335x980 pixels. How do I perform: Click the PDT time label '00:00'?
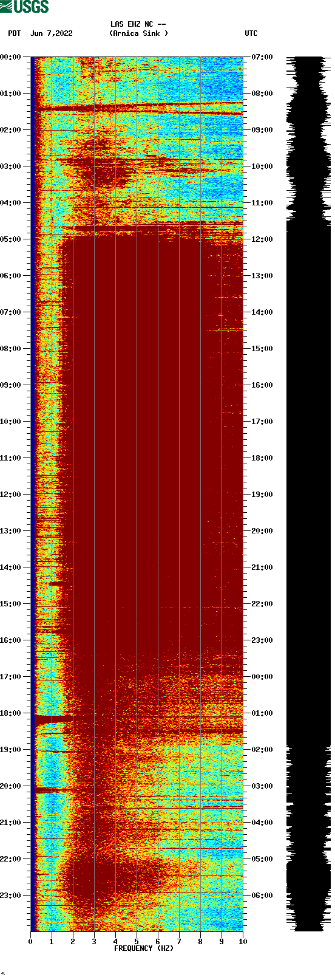pyautogui.click(x=11, y=57)
